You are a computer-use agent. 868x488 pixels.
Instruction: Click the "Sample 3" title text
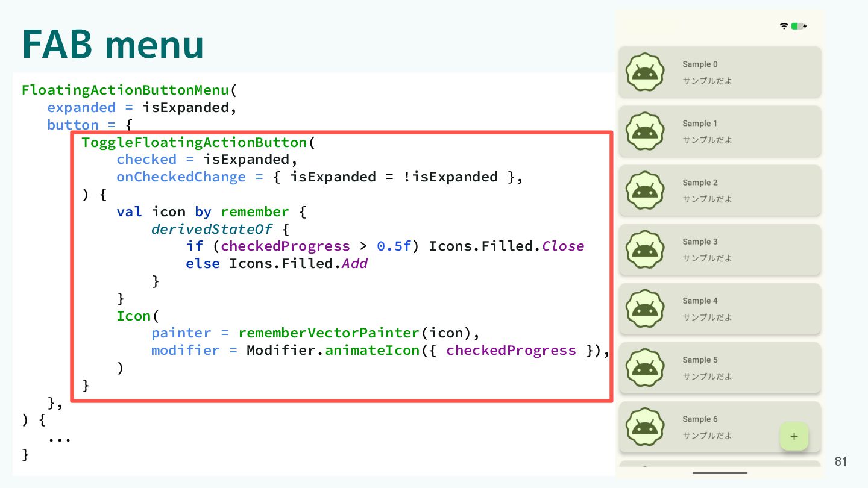click(x=700, y=242)
